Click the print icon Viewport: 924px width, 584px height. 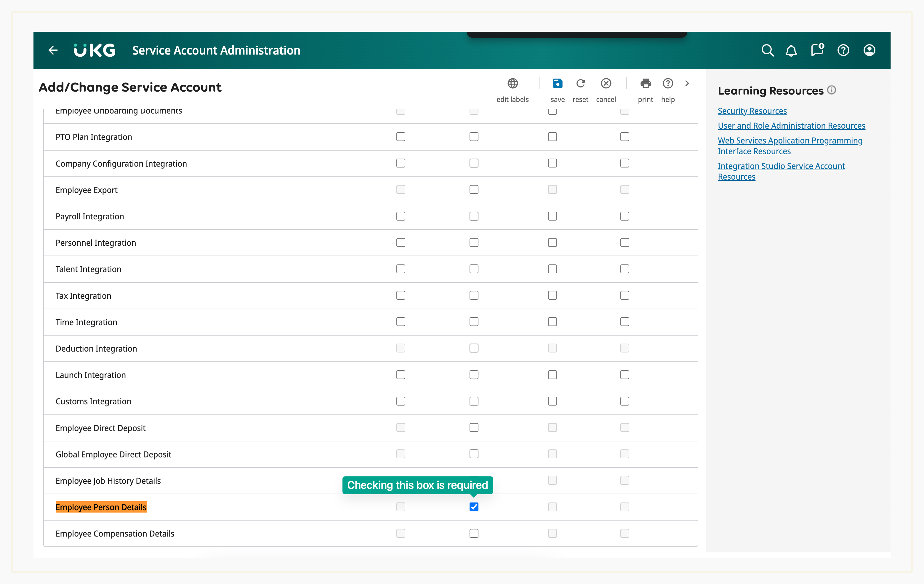pos(646,84)
